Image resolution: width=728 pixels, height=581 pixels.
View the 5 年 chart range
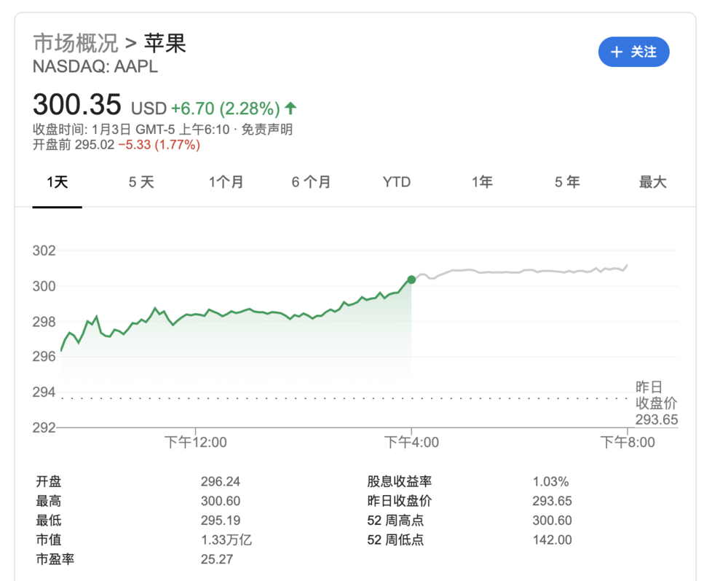567,182
